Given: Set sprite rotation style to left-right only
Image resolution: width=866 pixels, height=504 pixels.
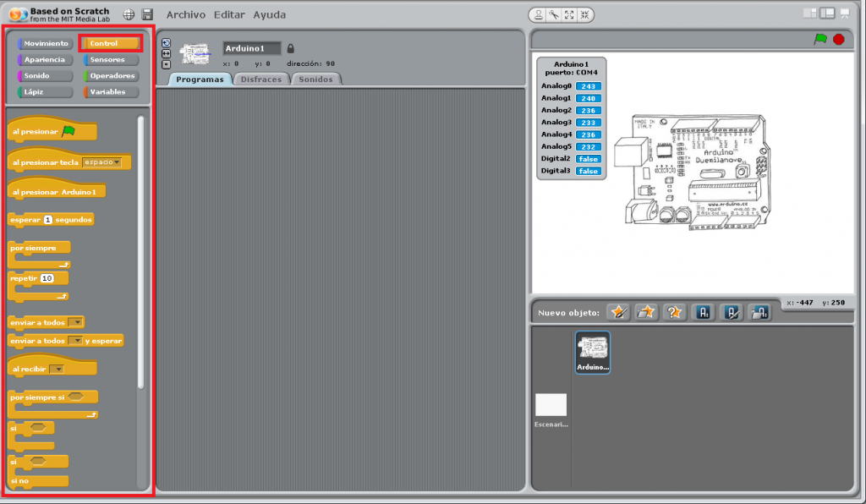Looking at the screenshot, I should pos(167,53).
